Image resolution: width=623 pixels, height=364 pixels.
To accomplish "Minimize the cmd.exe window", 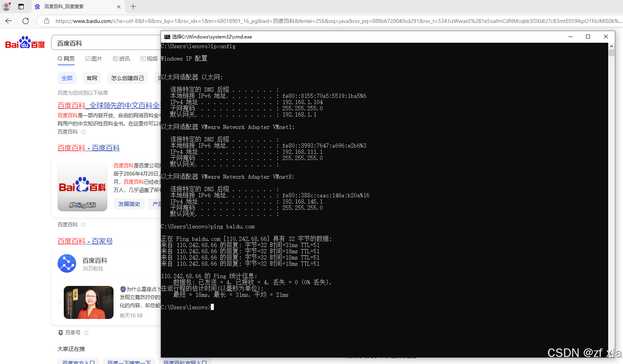I will coord(570,37).
